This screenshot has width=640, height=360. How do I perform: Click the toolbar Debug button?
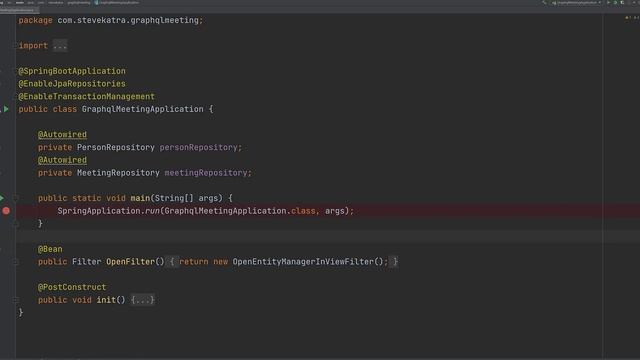(x=616, y=2)
